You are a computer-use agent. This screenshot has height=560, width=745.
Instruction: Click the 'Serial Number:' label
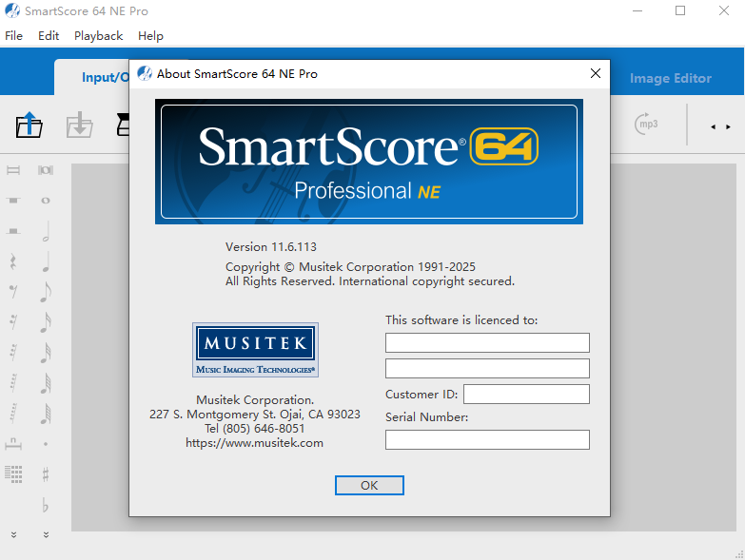point(426,416)
